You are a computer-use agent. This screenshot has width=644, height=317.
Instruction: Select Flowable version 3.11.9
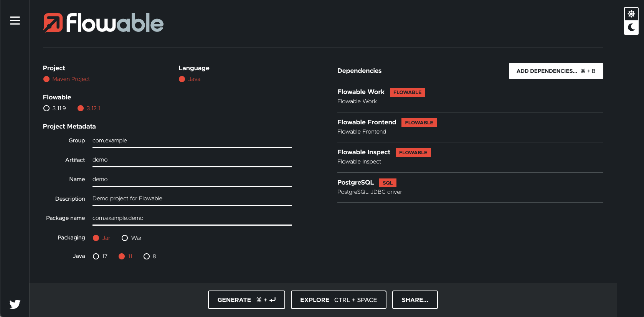[46, 108]
